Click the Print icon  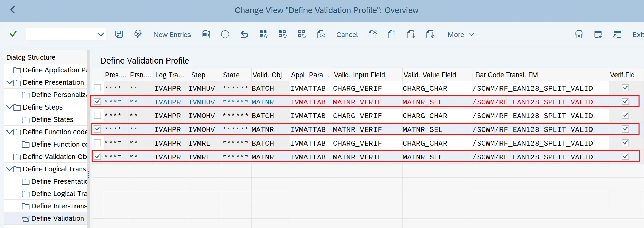[x=579, y=34]
